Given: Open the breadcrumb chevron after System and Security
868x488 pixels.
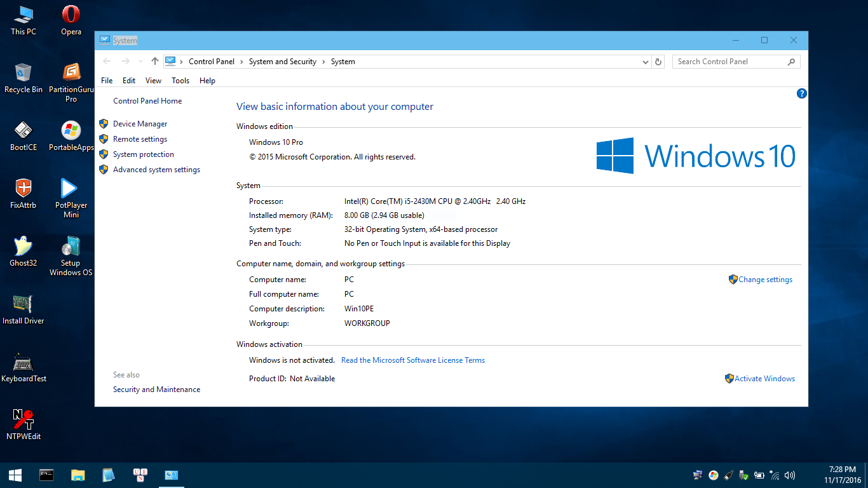Looking at the screenshot, I should pyautogui.click(x=325, y=61).
